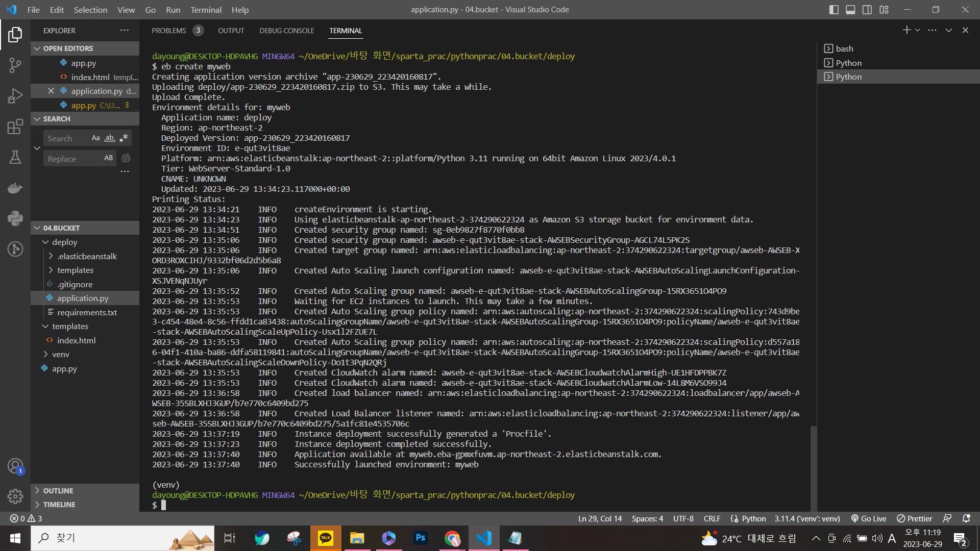Select interpreter 3.11.4 venv status
This screenshot has height=551, width=980.
pyautogui.click(x=807, y=518)
